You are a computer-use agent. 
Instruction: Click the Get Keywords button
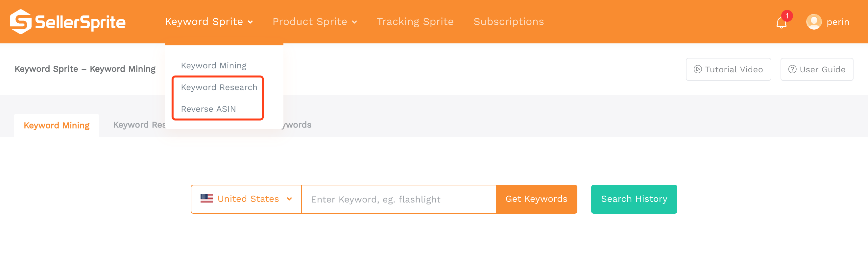(536, 199)
